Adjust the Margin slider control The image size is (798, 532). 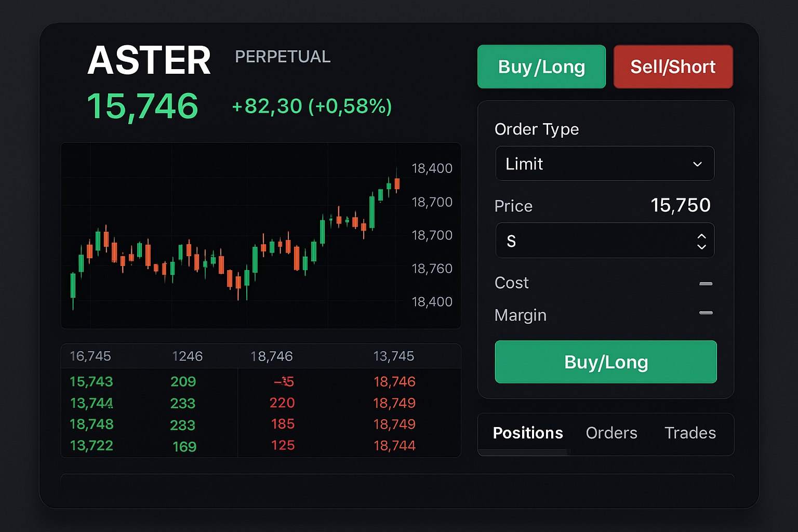[x=706, y=313]
